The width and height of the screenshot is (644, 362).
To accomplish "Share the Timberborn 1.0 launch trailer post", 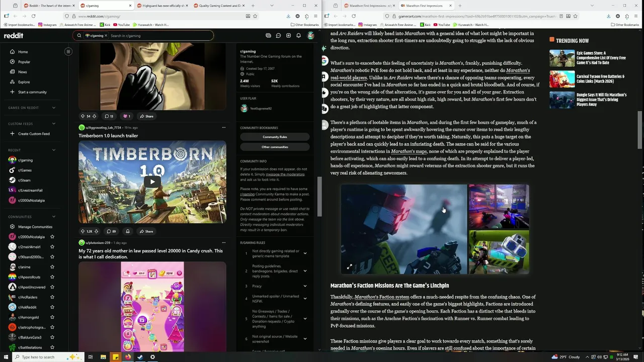I will (146, 231).
